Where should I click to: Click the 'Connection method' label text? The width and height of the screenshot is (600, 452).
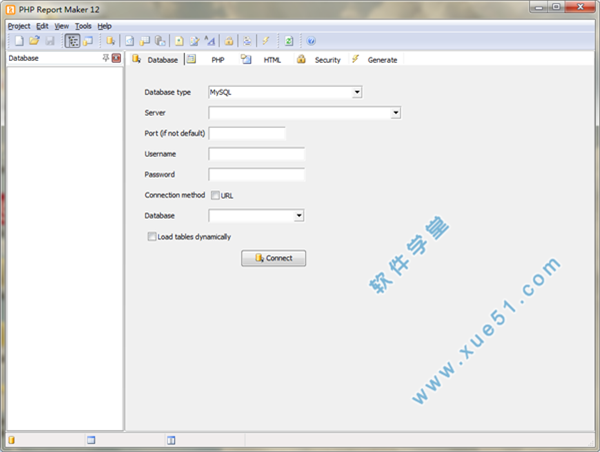(x=175, y=195)
